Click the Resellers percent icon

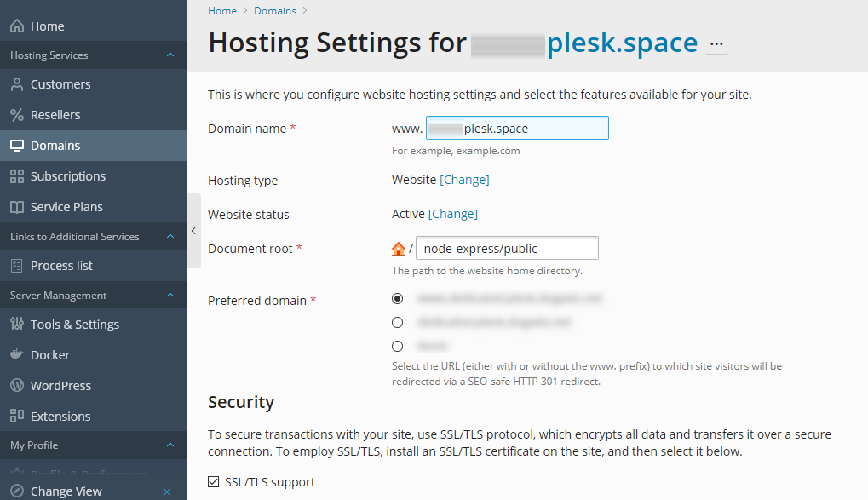pos(16,115)
